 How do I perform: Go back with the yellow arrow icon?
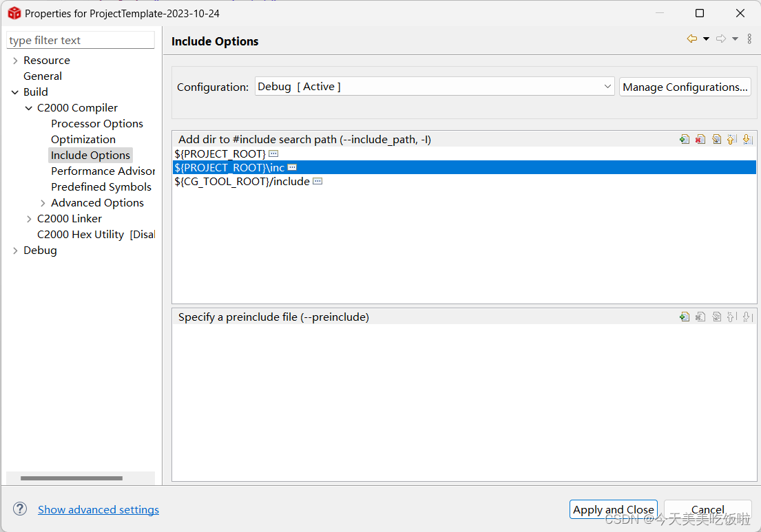tap(692, 39)
